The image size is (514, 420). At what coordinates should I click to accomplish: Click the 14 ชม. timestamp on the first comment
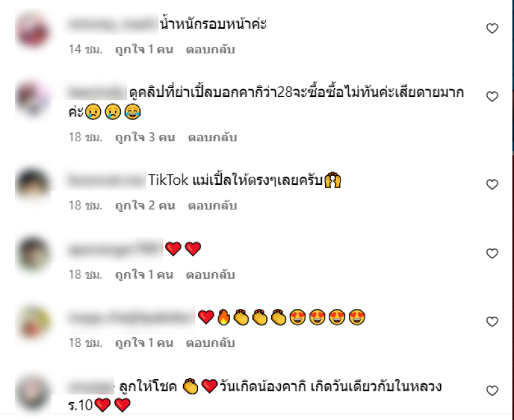pos(85,49)
